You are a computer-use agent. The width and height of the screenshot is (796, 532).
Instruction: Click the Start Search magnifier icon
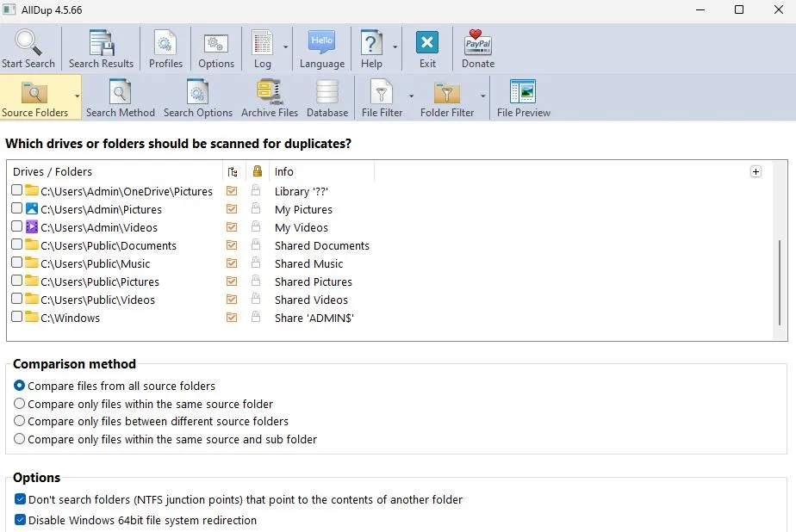[28, 42]
